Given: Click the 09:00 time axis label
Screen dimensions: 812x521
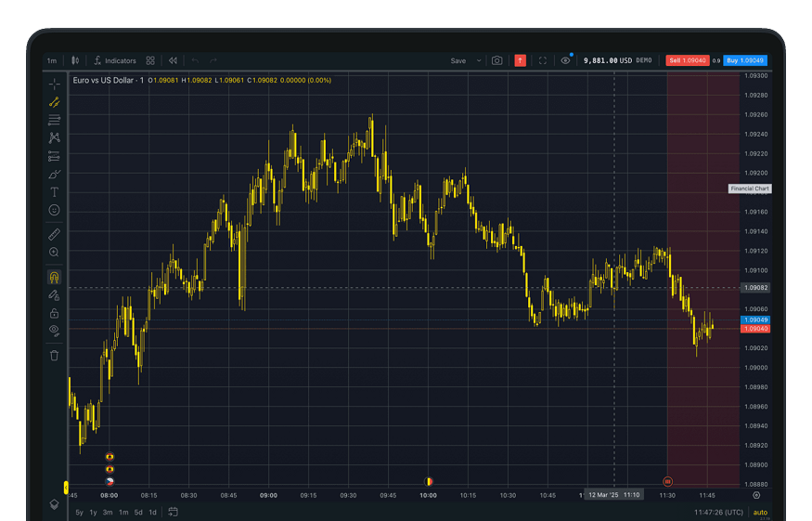Looking at the screenshot, I should (x=268, y=495).
